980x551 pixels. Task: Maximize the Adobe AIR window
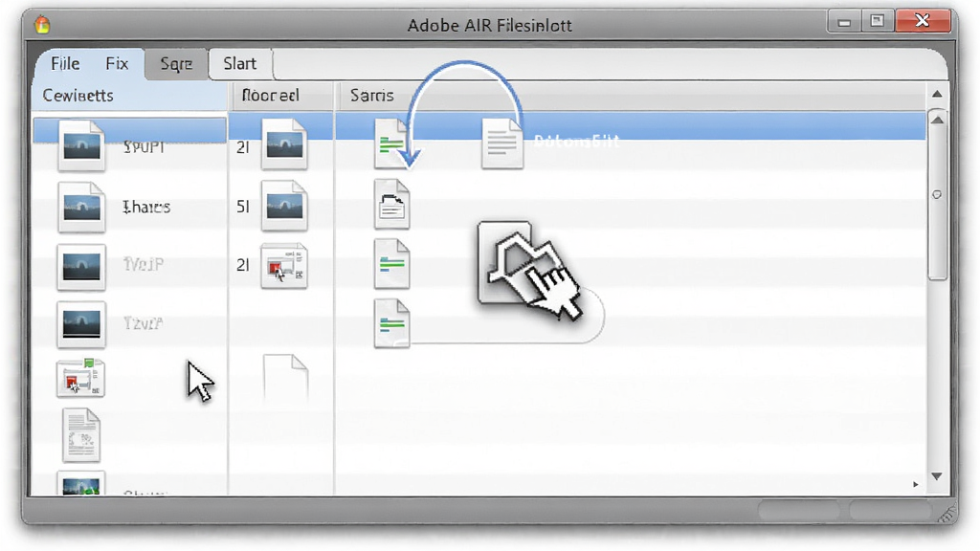[x=878, y=21]
